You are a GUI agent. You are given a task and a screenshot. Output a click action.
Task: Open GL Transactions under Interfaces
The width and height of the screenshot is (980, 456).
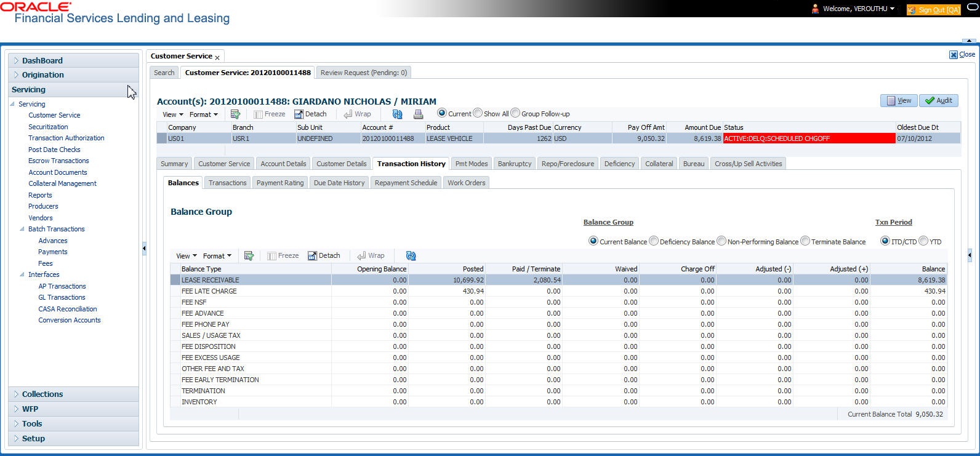pos(62,297)
